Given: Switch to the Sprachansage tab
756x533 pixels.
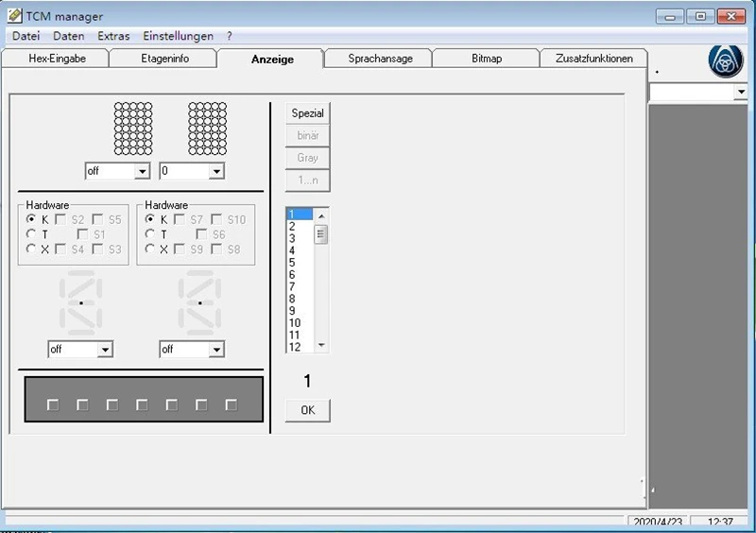Looking at the screenshot, I should click(x=381, y=59).
